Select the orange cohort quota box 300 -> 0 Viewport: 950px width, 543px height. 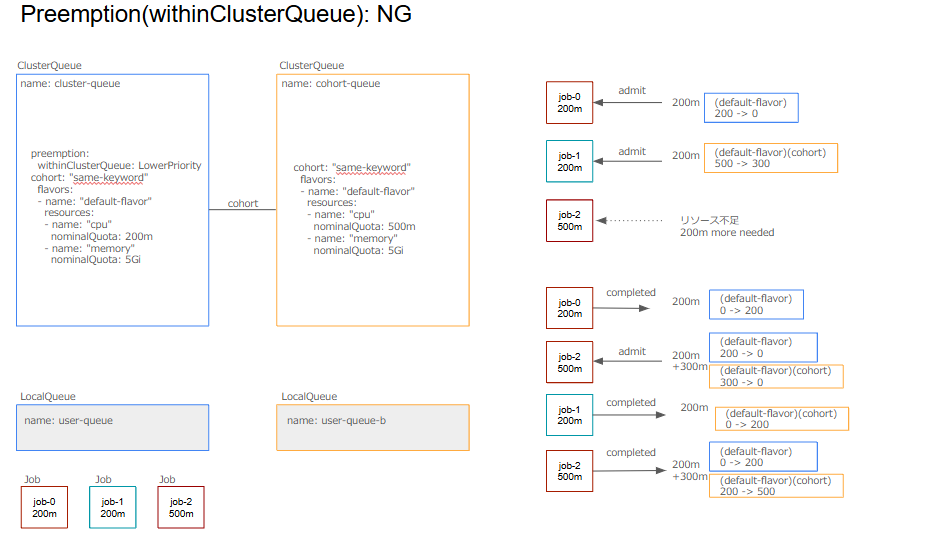pos(777,376)
